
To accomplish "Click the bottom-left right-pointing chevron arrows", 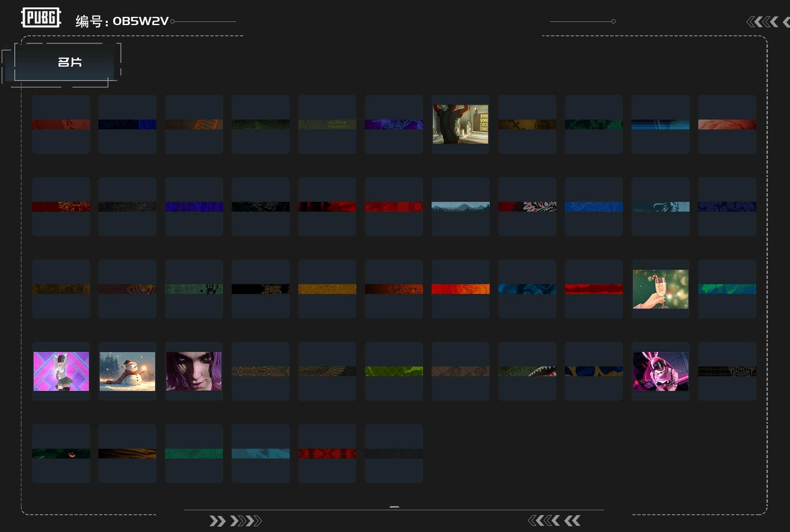I will tap(235, 521).
